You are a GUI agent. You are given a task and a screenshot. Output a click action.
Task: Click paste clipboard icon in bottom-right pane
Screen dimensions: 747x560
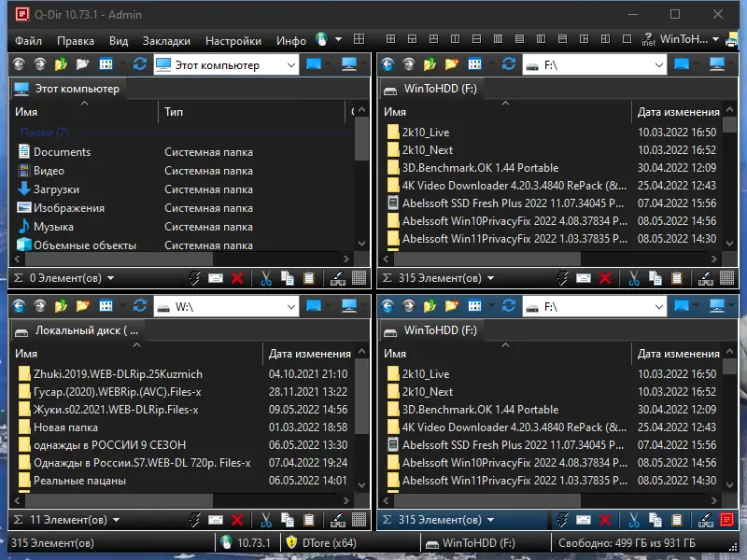(676, 520)
